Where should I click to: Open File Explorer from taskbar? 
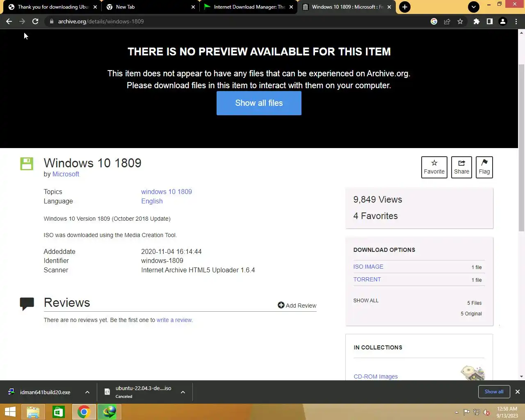tap(33, 412)
